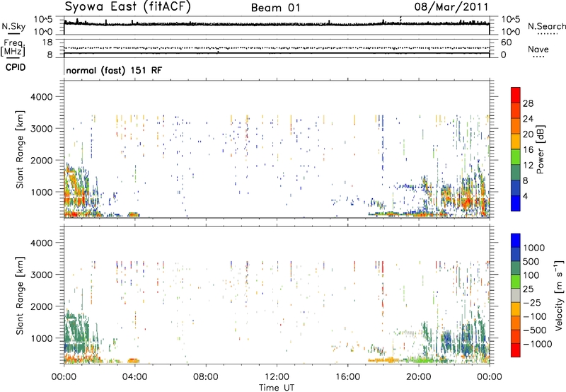This screenshot has height=392, width=566.
Task: Click the "500" Velocity colorbar label
Action: [531, 261]
